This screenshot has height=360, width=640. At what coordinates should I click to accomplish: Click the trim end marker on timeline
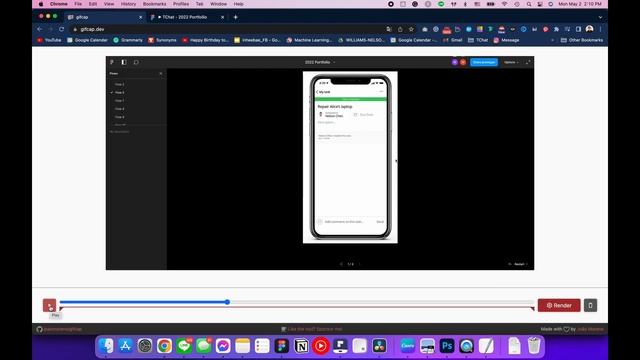coord(532,309)
